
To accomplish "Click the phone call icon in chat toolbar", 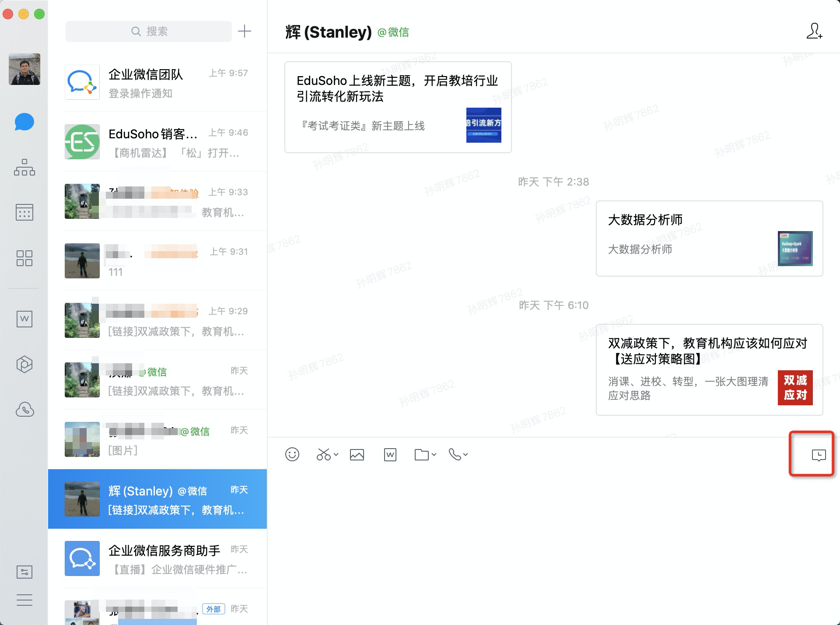I will (x=455, y=454).
